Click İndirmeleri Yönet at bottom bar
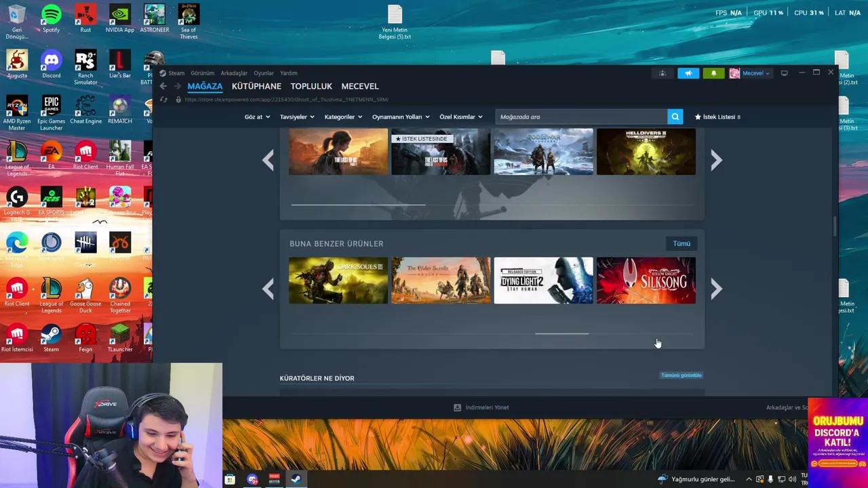 (x=481, y=407)
